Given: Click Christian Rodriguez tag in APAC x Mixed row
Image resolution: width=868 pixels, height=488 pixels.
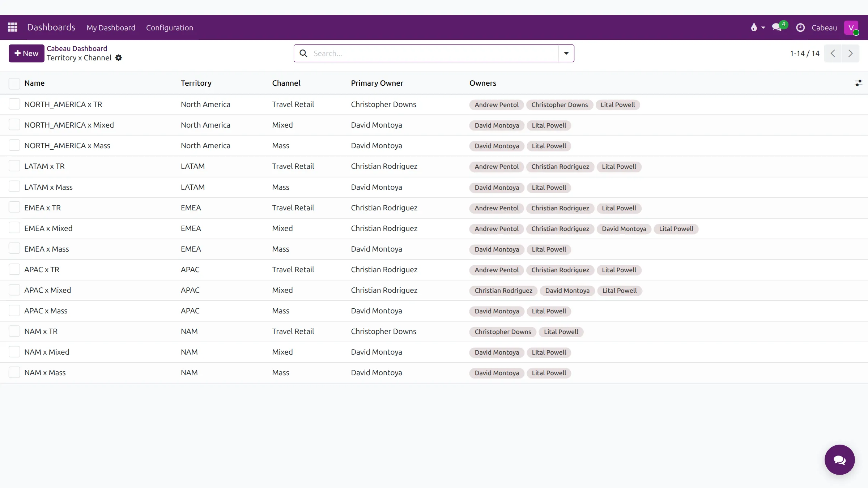Looking at the screenshot, I should [x=503, y=291].
